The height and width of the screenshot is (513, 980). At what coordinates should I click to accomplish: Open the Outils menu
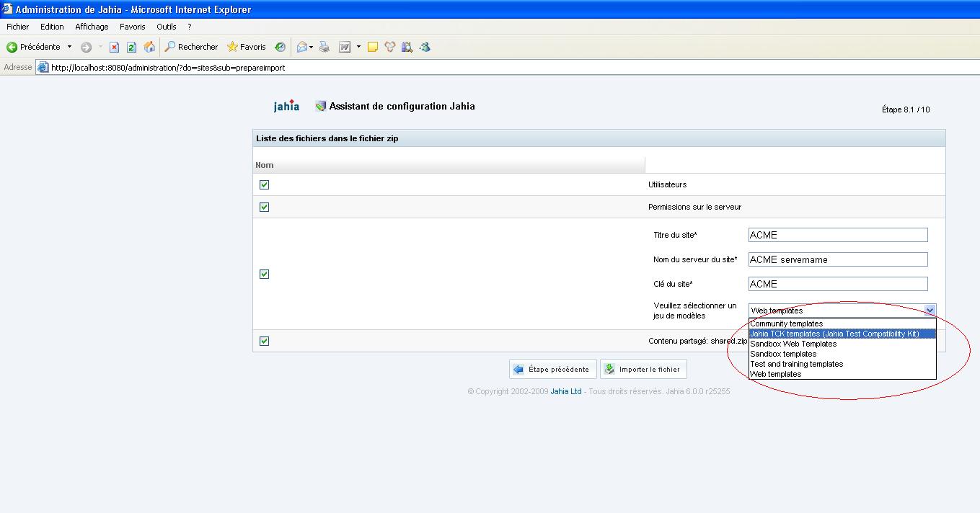click(167, 27)
